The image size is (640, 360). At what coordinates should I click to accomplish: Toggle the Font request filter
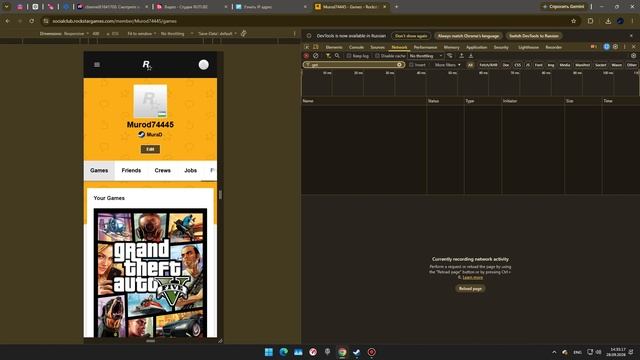click(x=539, y=65)
